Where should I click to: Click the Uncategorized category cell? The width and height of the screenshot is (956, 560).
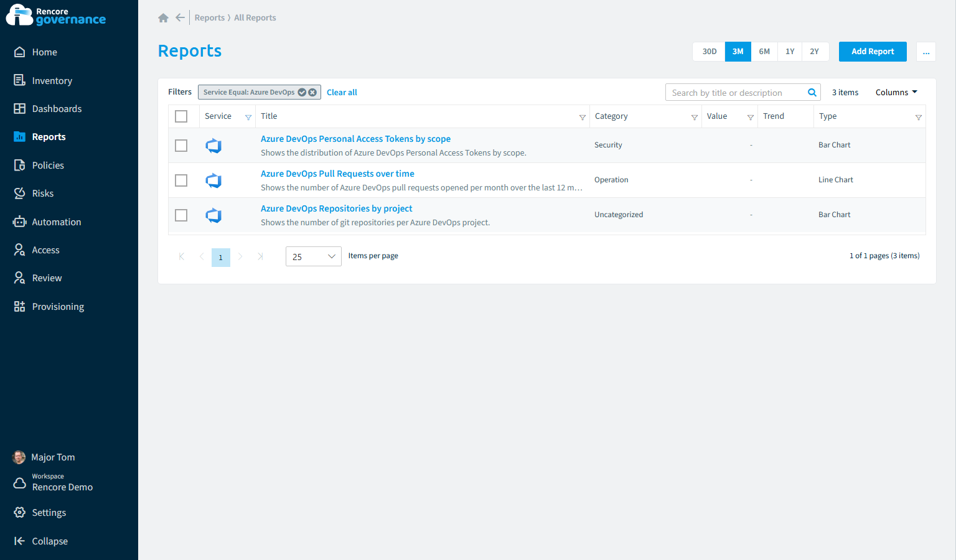pyautogui.click(x=619, y=215)
